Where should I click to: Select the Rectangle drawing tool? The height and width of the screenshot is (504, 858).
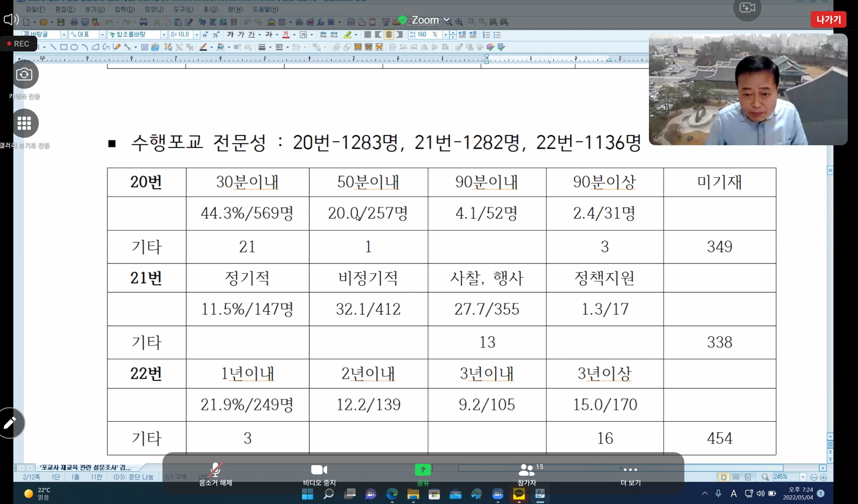pyautogui.click(x=64, y=47)
